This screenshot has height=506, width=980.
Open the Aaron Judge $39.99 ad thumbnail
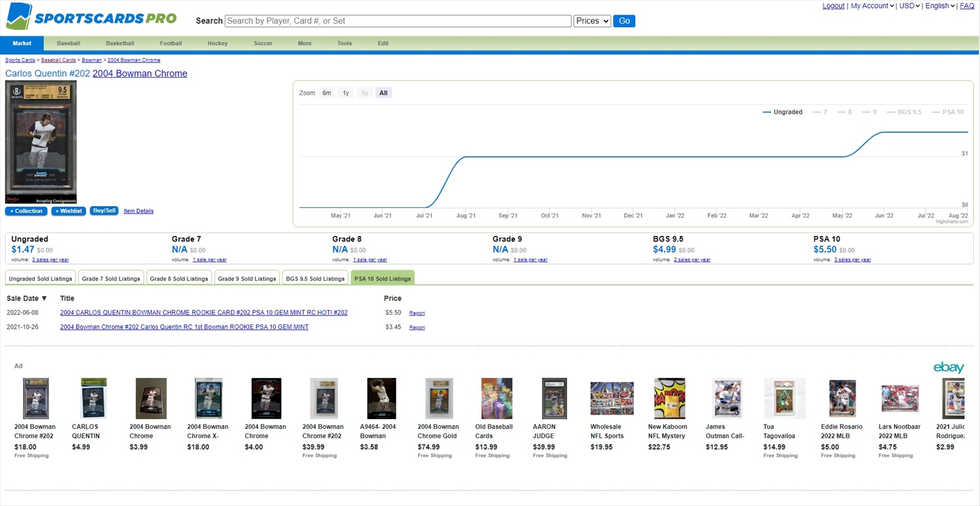pos(554,398)
